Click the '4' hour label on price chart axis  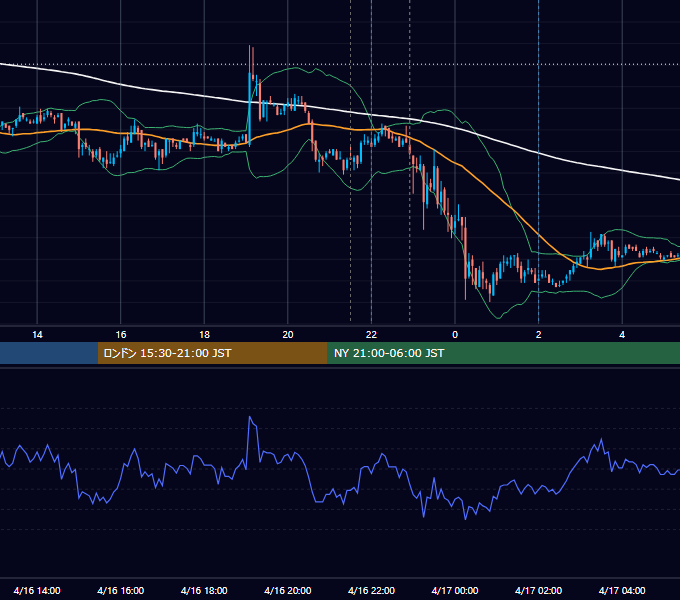tap(622, 335)
